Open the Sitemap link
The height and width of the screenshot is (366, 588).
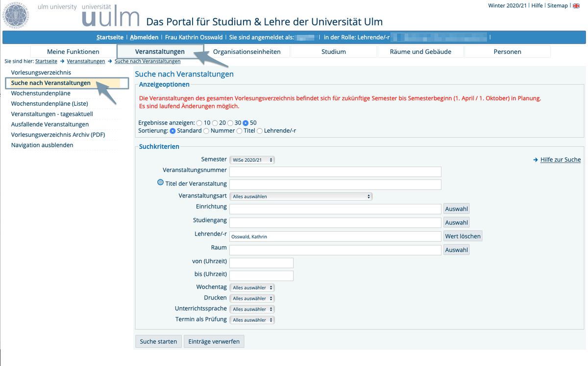click(558, 6)
